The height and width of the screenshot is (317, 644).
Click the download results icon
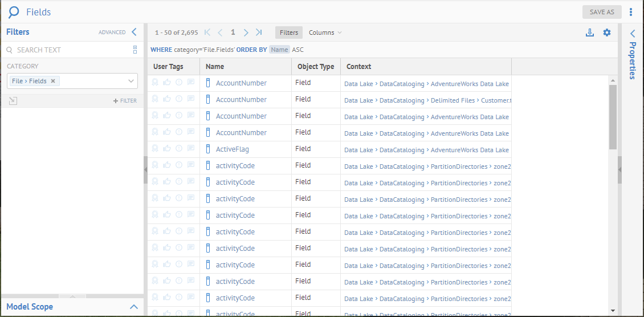point(590,32)
